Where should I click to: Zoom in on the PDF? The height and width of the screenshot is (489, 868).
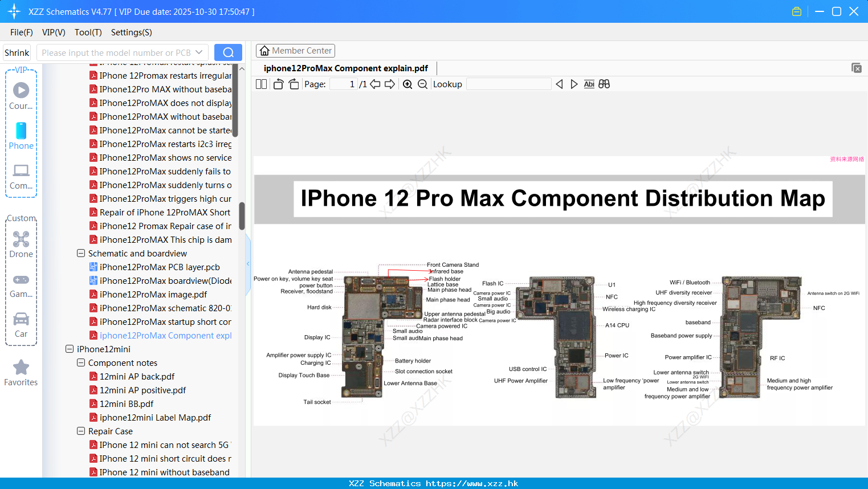click(x=407, y=84)
